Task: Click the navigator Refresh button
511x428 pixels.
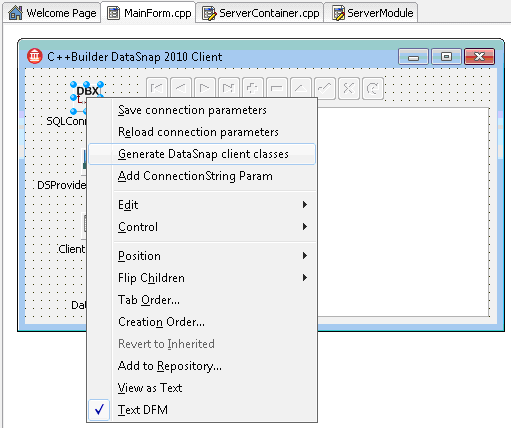Action: 373,88
